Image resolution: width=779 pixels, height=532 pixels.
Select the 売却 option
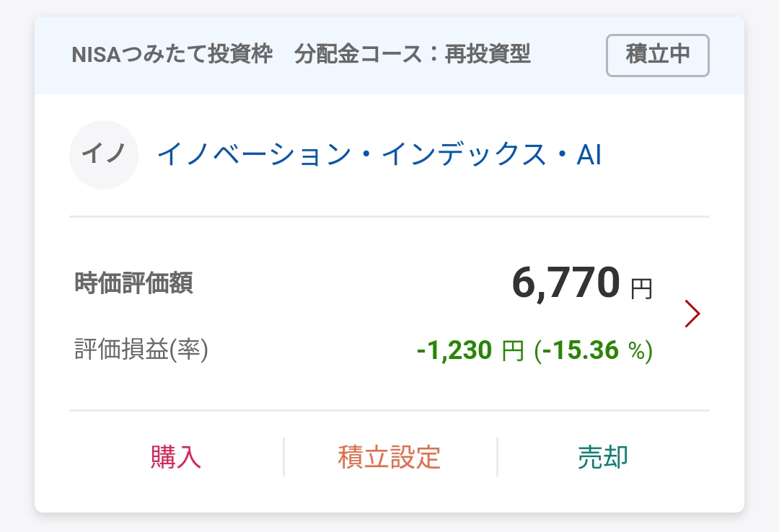coord(603,457)
